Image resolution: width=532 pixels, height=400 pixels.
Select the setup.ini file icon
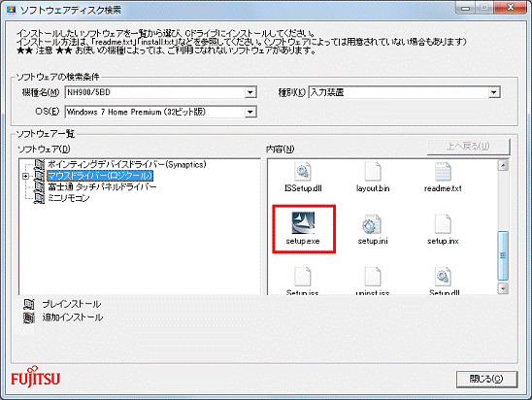click(x=372, y=224)
